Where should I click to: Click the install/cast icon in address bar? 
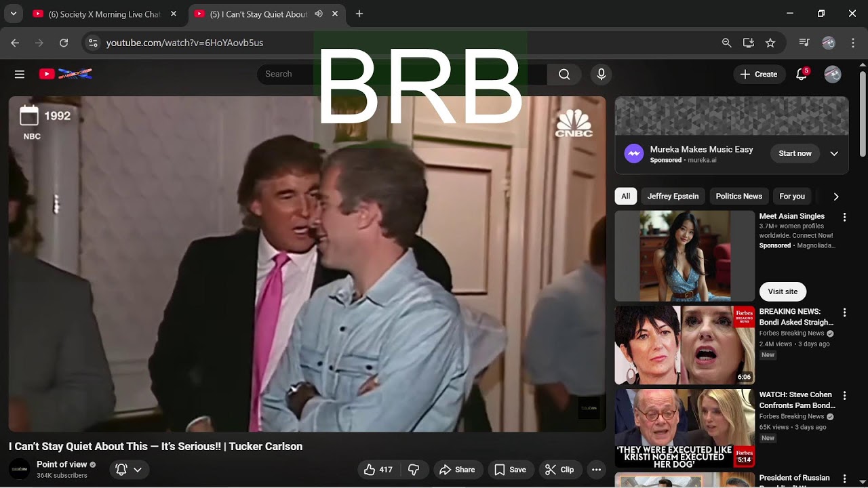749,43
